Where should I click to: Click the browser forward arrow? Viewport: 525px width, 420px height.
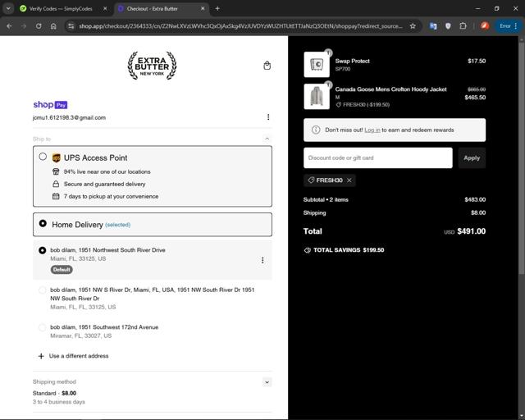tap(24, 25)
